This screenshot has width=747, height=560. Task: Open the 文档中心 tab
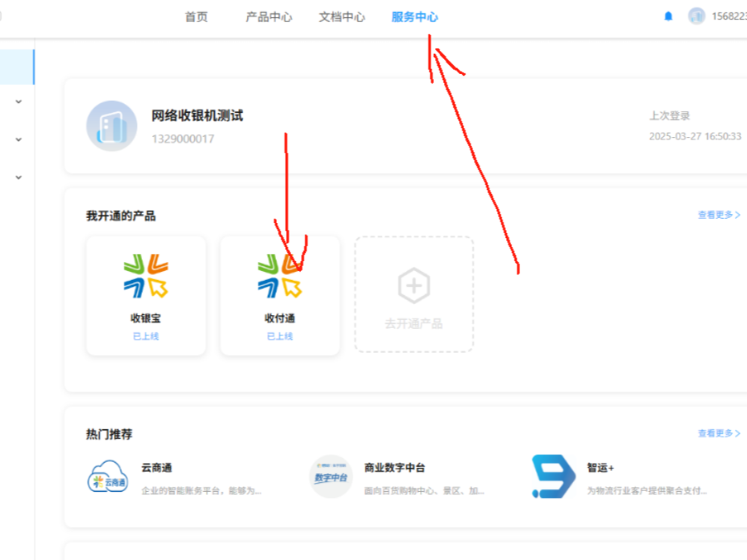341,17
